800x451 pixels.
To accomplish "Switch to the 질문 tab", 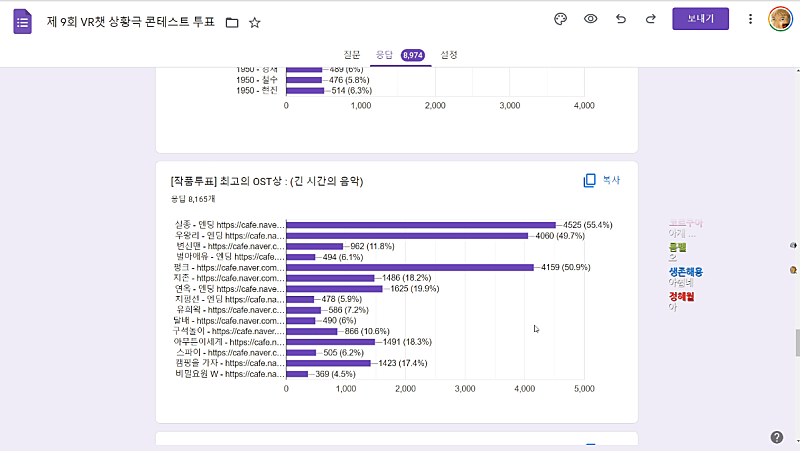I will tap(352, 55).
